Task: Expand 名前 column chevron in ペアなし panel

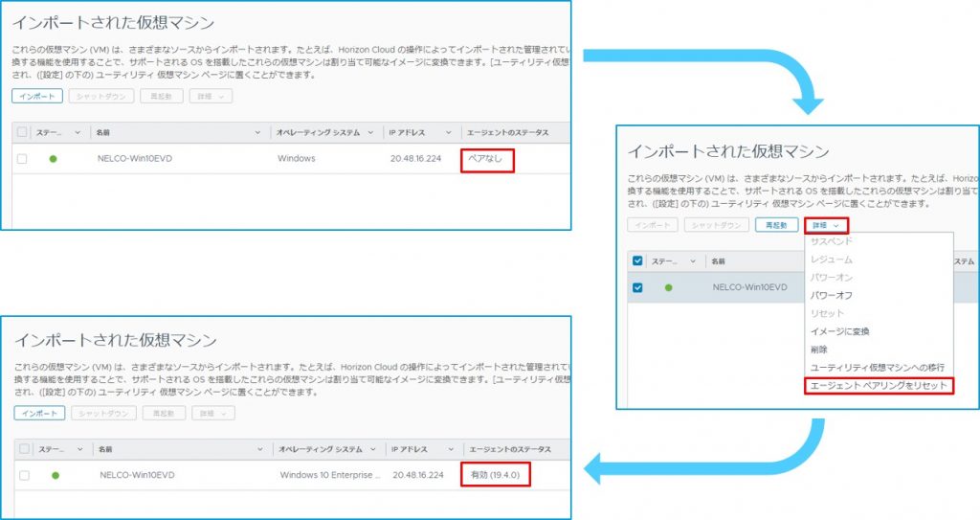Action: coord(257,133)
